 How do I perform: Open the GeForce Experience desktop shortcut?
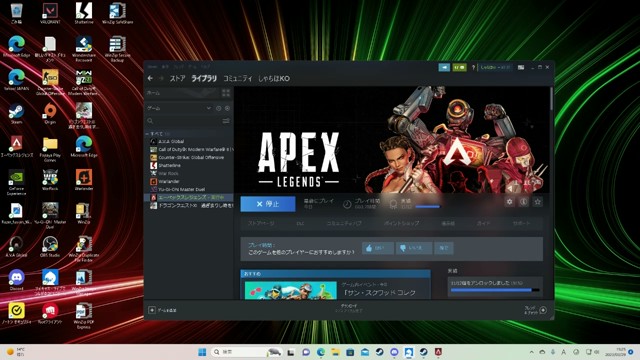pyautogui.click(x=16, y=183)
